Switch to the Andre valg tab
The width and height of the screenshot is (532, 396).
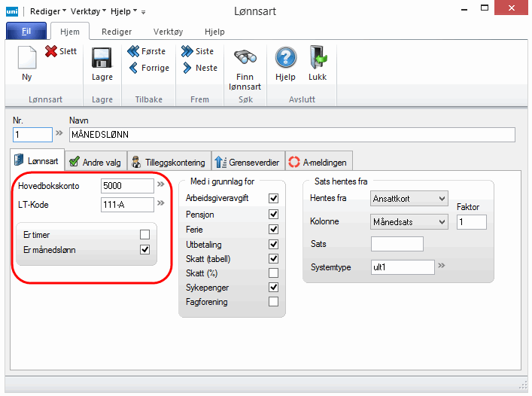pos(94,161)
